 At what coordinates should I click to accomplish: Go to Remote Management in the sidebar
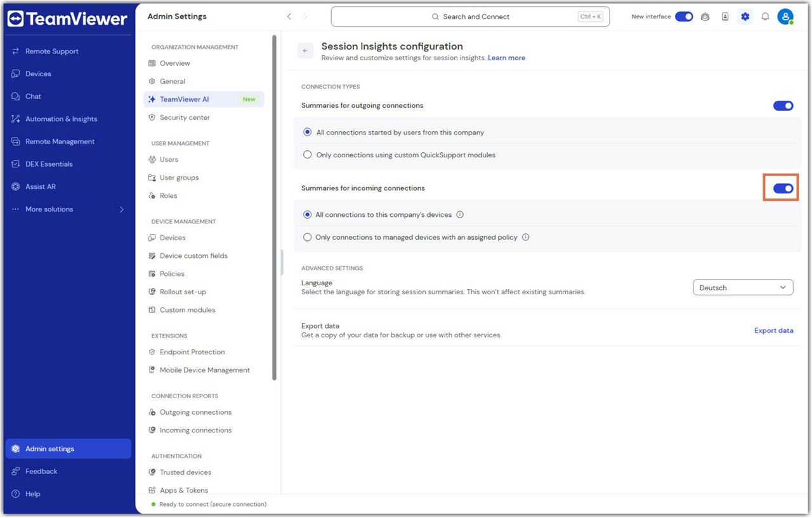60,141
